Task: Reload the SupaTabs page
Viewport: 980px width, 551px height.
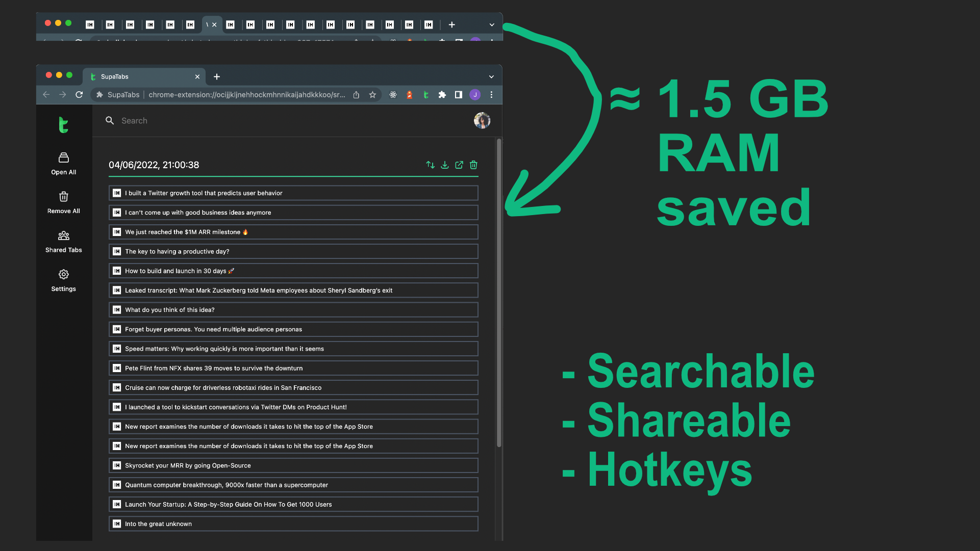Action: [79, 94]
